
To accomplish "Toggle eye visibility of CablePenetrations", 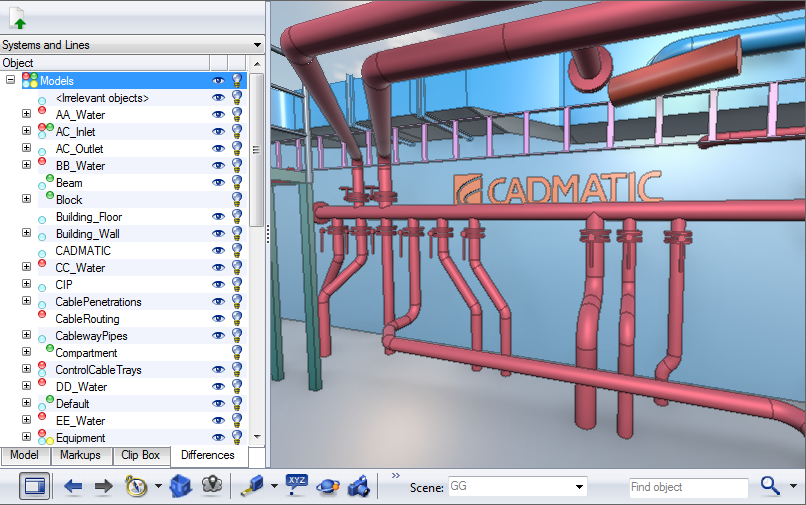I will 218,301.
